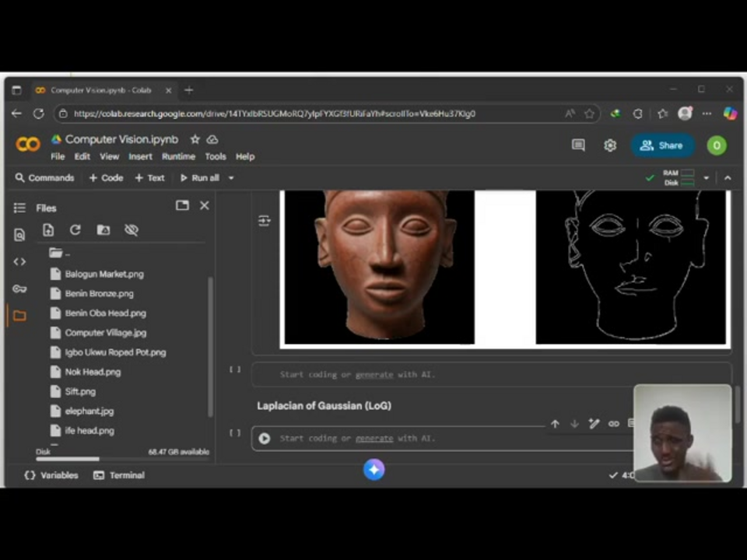747x560 pixels.
Task: Click the upload file icon in Files
Action: [48, 229]
